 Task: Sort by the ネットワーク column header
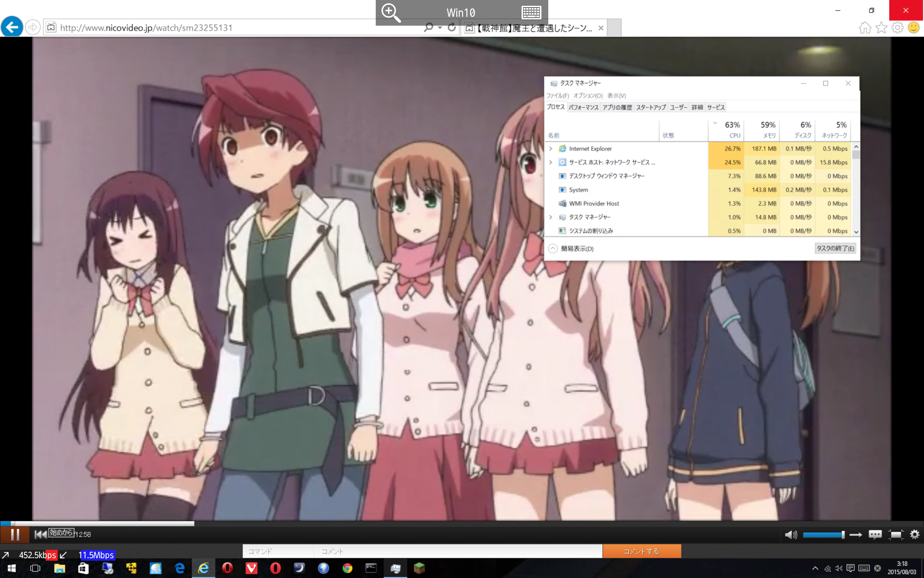pyautogui.click(x=833, y=130)
